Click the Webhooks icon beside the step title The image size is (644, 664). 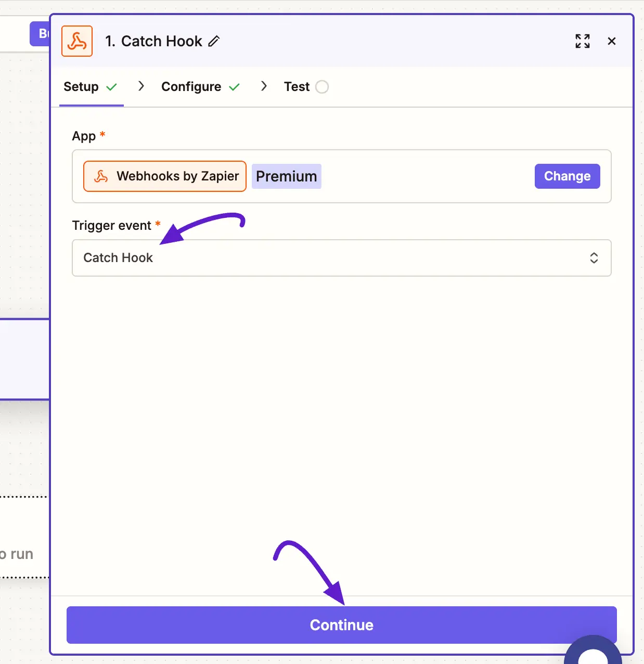pos(77,41)
